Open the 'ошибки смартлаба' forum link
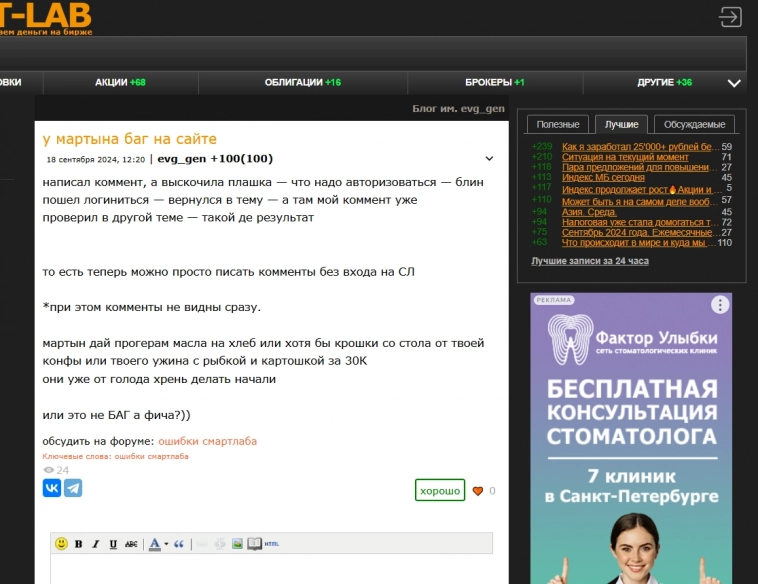The height and width of the screenshot is (584, 758). pos(207,441)
